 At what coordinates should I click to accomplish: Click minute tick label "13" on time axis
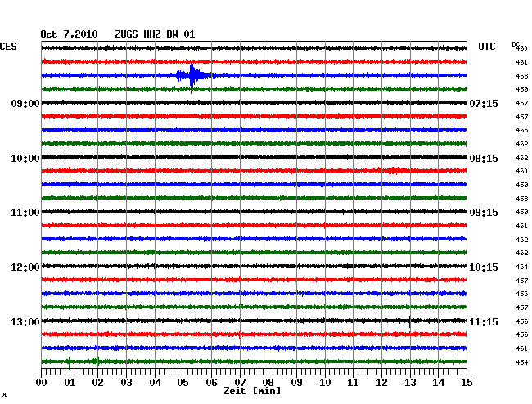pyautogui.click(x=410, y=383)
